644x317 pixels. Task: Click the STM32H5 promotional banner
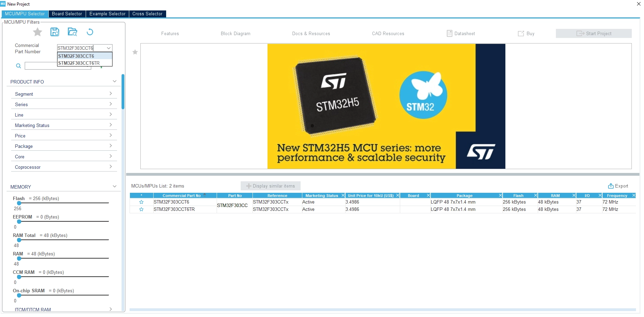[x=386, y=106]
